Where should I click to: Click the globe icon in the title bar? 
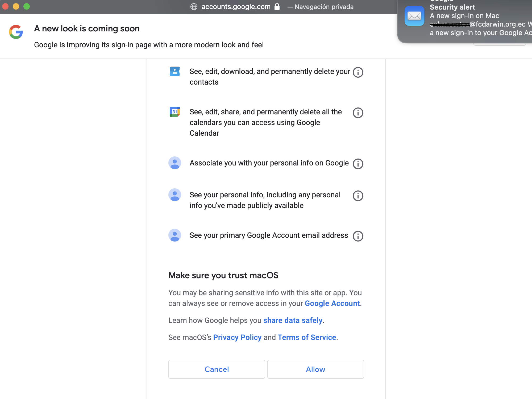point(194,7)
